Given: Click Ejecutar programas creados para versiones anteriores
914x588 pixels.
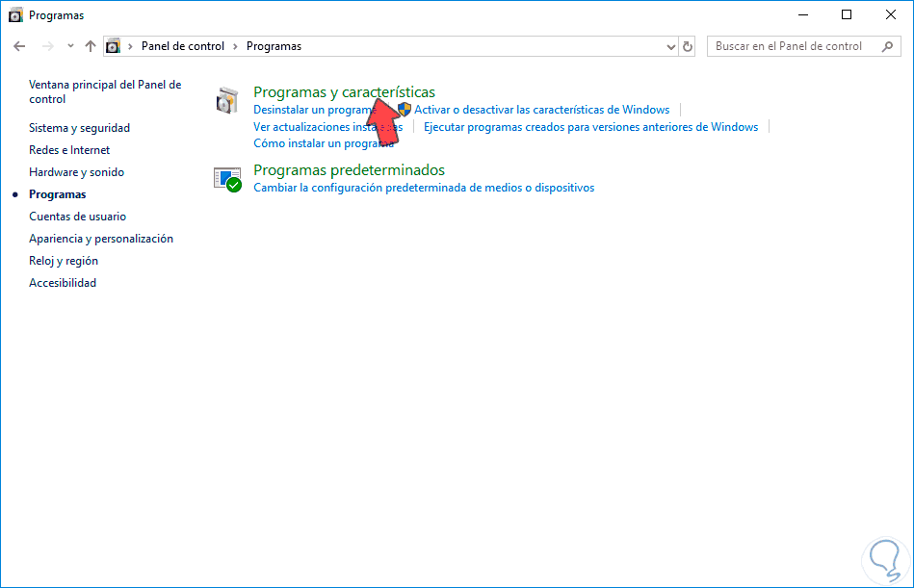Looking at the screenshot, I should [590, 126].
